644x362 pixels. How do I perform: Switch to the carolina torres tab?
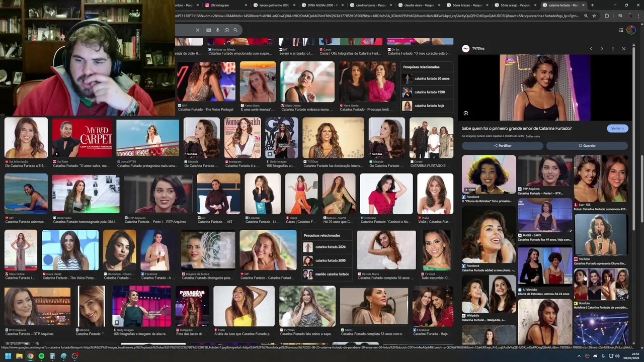(371, 5)
